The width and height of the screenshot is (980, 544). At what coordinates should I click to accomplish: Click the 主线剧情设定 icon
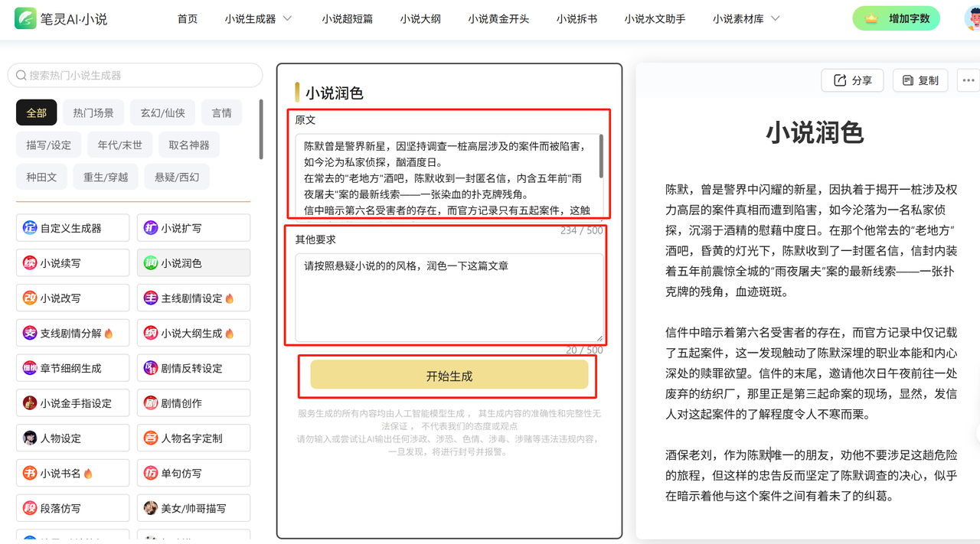pyautogui.click(x=151, y=298)
